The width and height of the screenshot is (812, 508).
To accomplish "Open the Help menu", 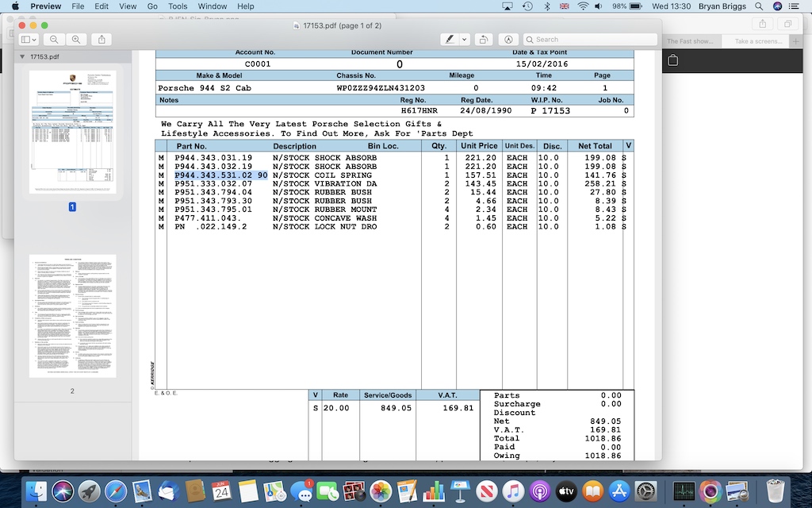I will tap(246, 6).
